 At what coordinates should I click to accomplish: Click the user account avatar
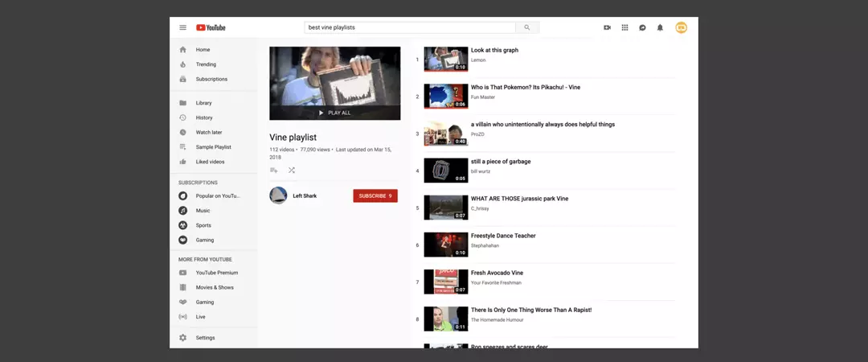coord(681,27)
